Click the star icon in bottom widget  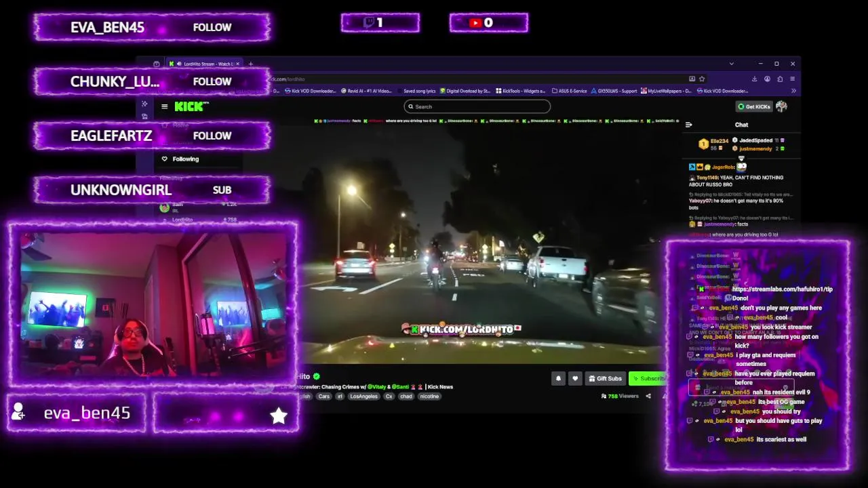(279, 415)
